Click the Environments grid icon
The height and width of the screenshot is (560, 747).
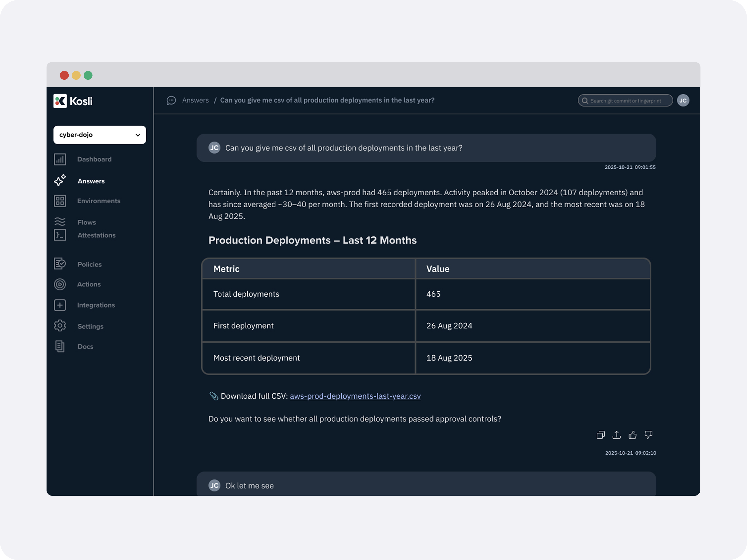pyautogui.click(x=60, y=201)
